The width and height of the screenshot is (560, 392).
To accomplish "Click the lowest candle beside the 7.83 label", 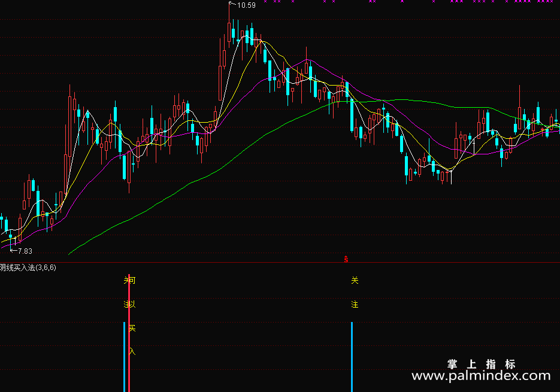I will (11, 239).
